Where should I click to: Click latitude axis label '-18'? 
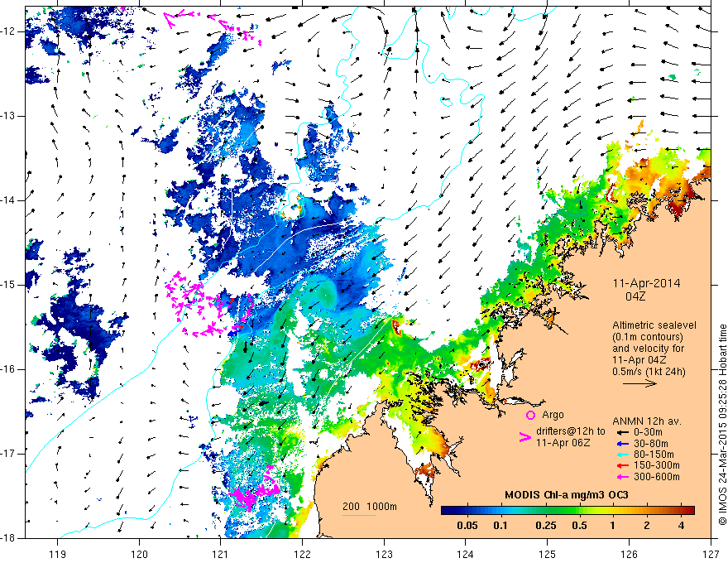click(x=8, y=538)
